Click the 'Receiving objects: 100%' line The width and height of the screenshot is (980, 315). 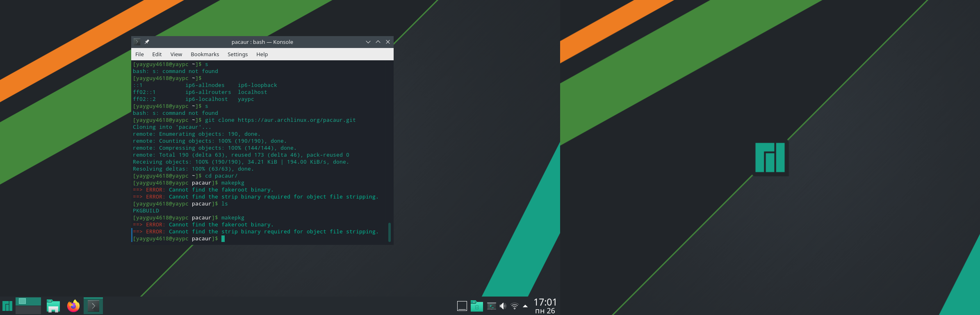[241, 162]
